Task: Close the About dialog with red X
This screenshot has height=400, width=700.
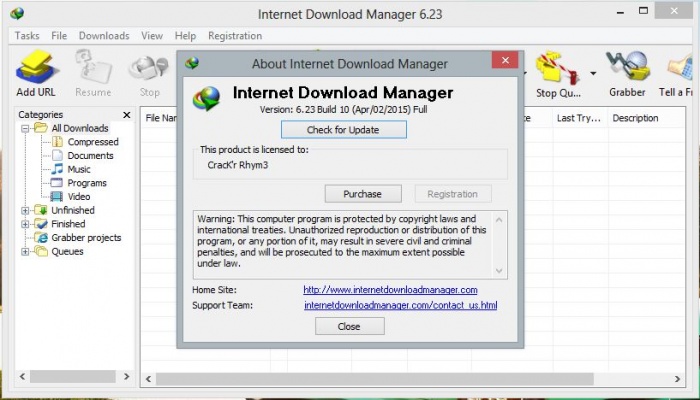Action: (505, 60)
